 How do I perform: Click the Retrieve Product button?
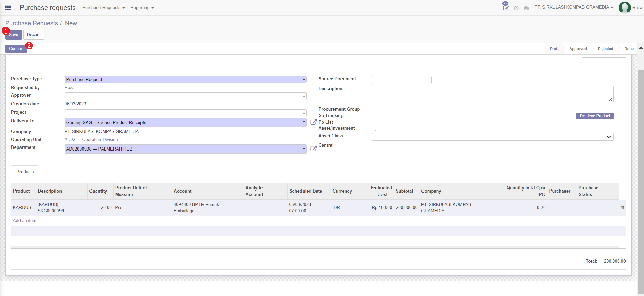tap(595, 116)
